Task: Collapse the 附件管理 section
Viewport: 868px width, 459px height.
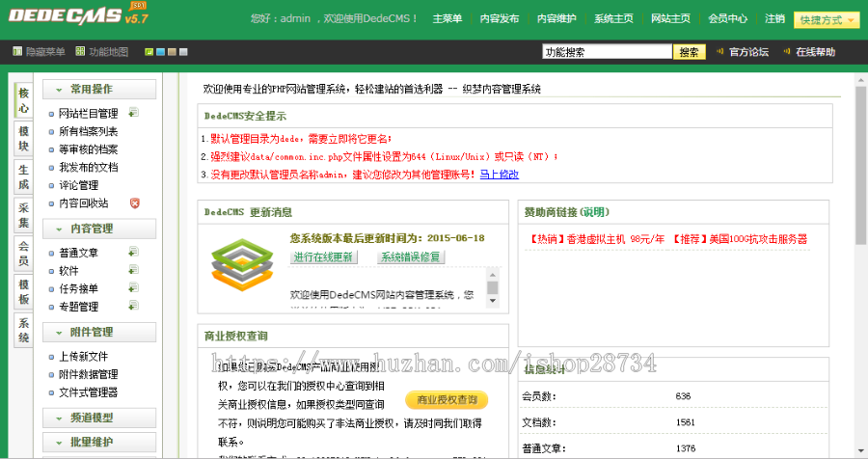Action: point(99,333)
